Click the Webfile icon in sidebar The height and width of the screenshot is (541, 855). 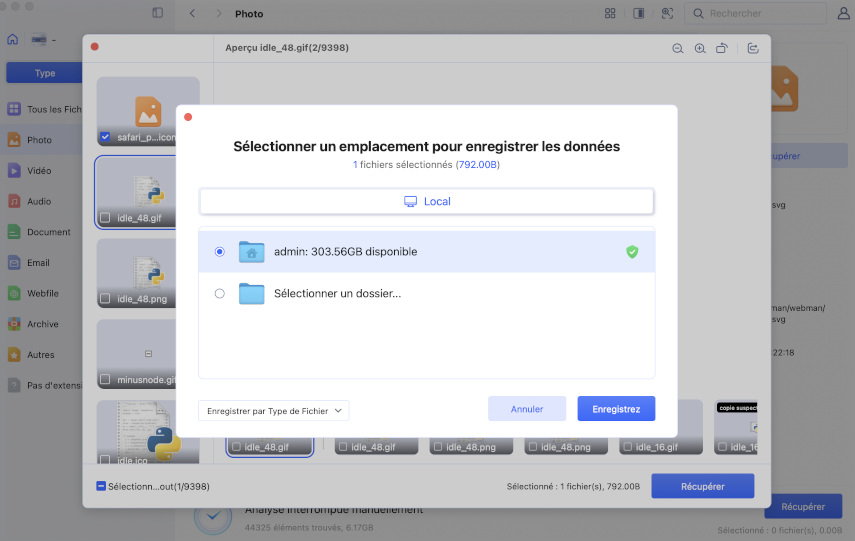tap(14, 293)
